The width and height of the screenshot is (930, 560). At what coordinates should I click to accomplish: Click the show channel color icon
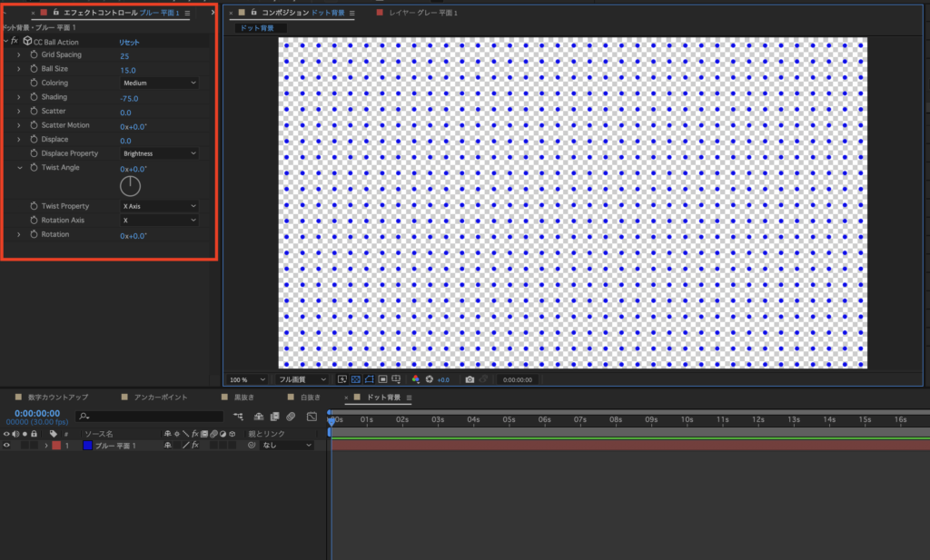(416, 379)
